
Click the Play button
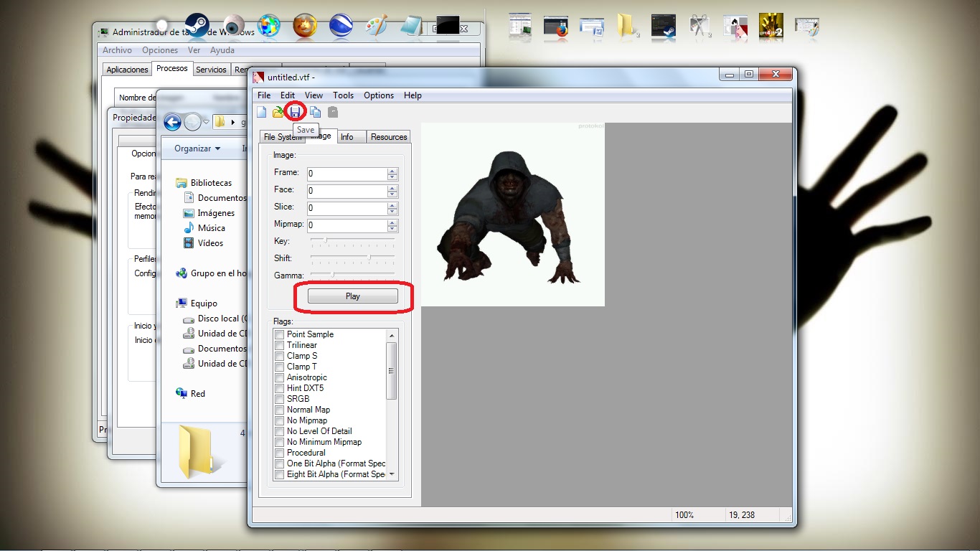coord(352,296)
